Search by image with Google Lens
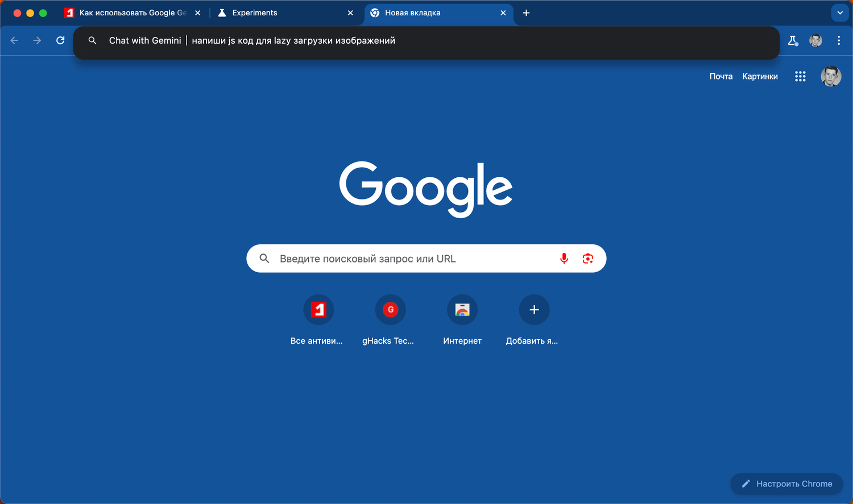The width and height of the screenshot is (853, 504). (x=588, y=259)
